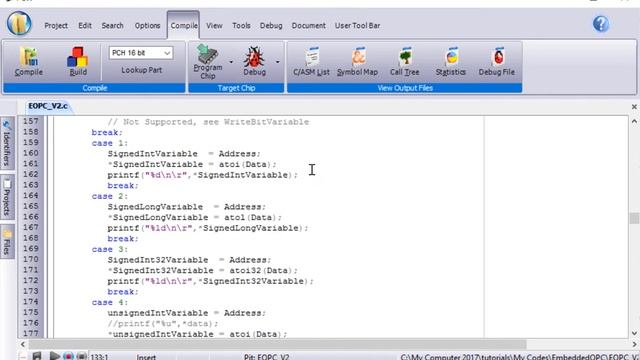This screenshot has height=360, width=640.
Task: Click the horizontal scroll left arrow
Action: [x=23, y=344]
